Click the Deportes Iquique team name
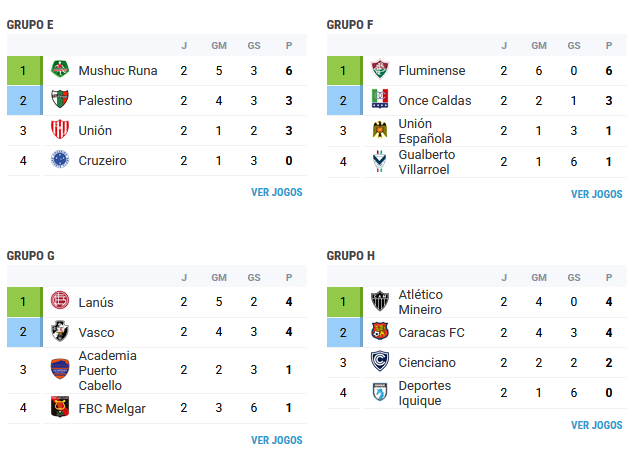The width and height of the screenshot is (643, 450). tap(424, 393)
